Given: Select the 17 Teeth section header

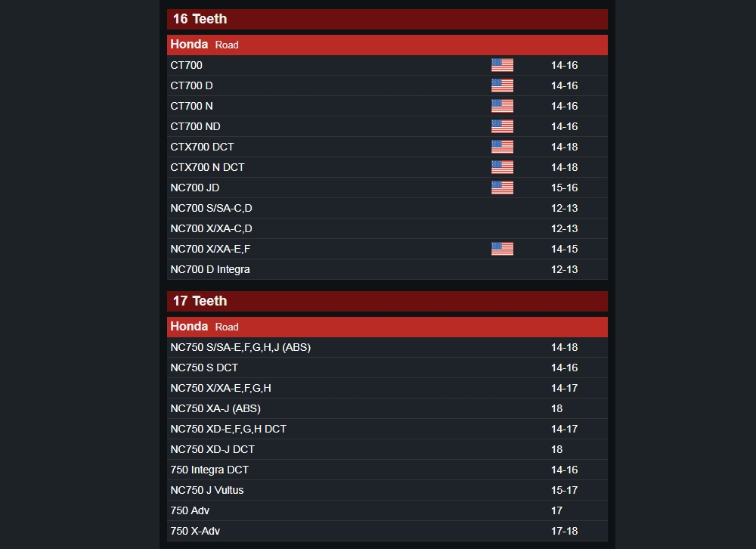Looking at the screenshot, I should 387,301.
